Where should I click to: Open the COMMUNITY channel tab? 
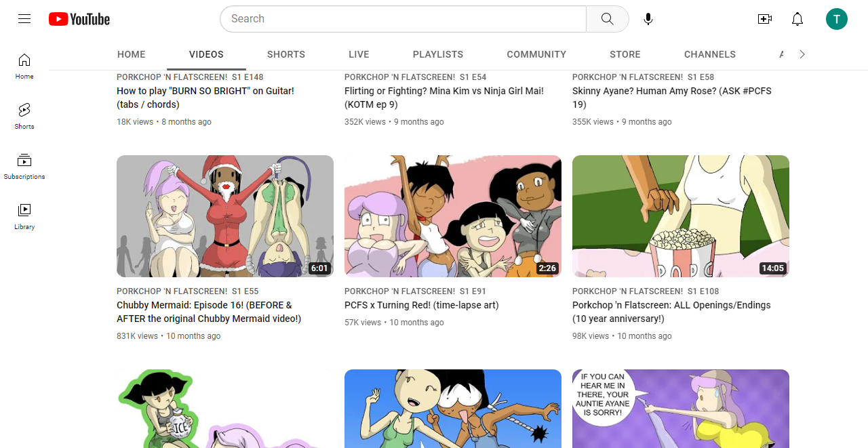536,54
